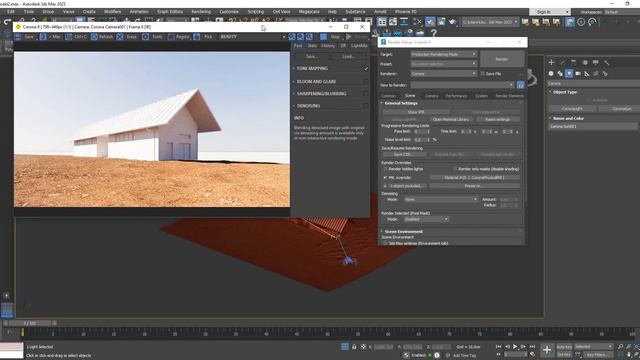This screenshot has height=360, width=640.
Task: Toggle Bloom and Glare checkbox
Action: [x=366, y=82]
